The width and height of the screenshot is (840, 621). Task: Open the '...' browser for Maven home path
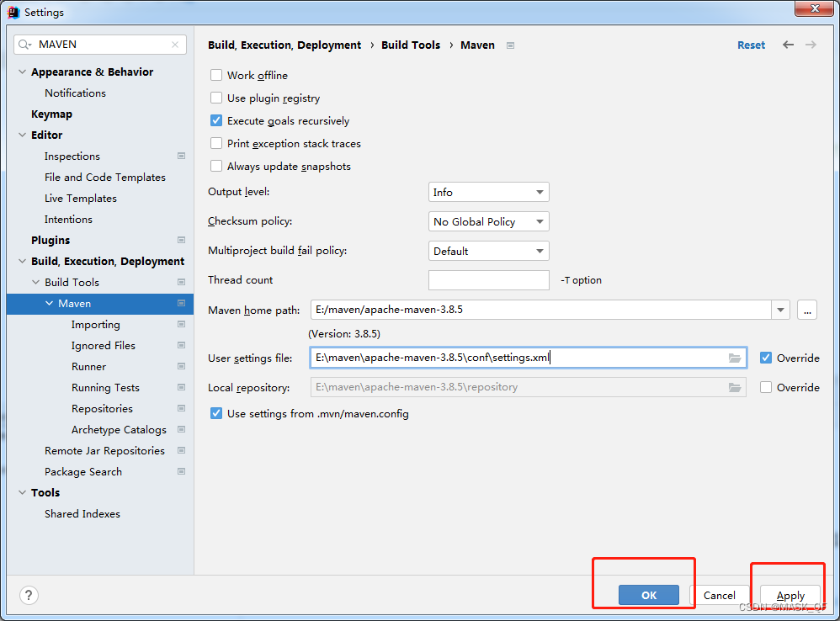pyautogui.click(x=806, y=310)
